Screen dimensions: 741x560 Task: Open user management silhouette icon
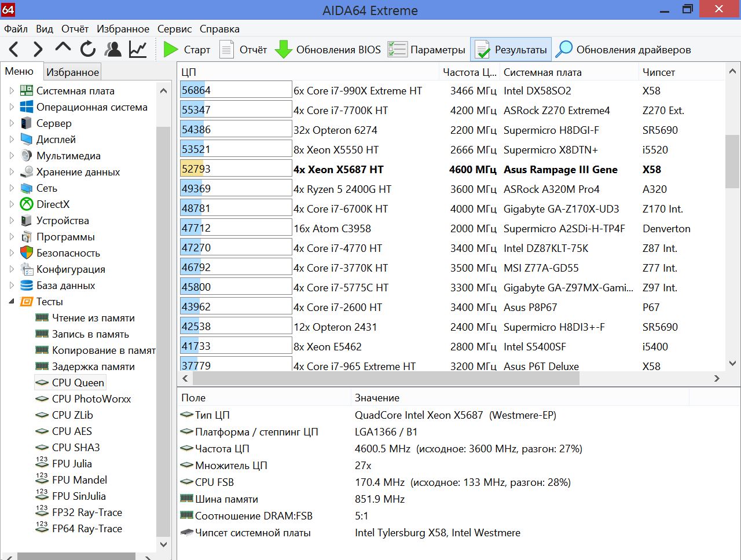tap(113, 49)
